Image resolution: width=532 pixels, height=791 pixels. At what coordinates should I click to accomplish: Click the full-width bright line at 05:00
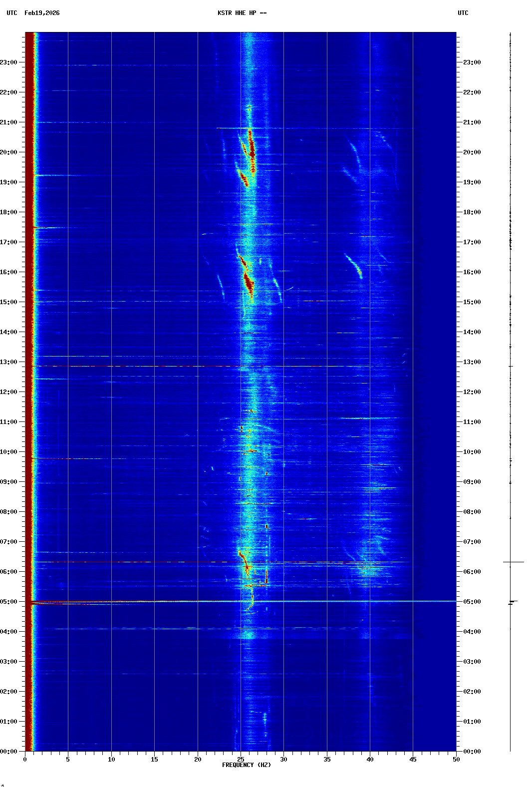[299, 601]
